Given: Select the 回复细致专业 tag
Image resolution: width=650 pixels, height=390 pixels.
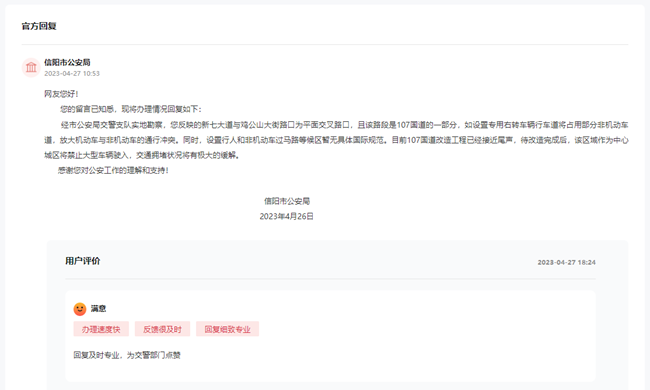Looking at the screenshot, I should point(228,329).
